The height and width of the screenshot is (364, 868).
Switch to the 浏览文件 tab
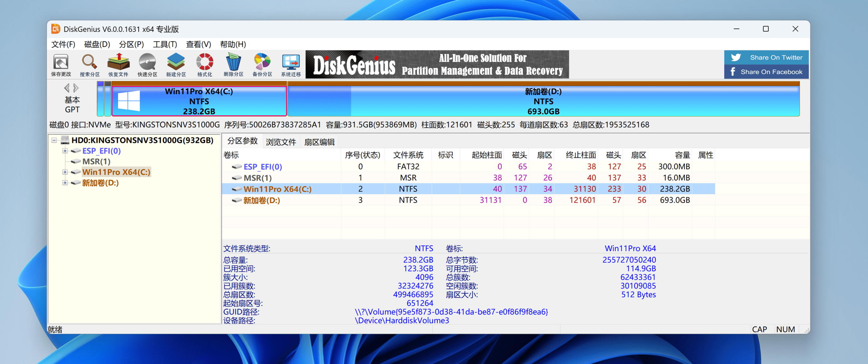click(x=281, y=142)
